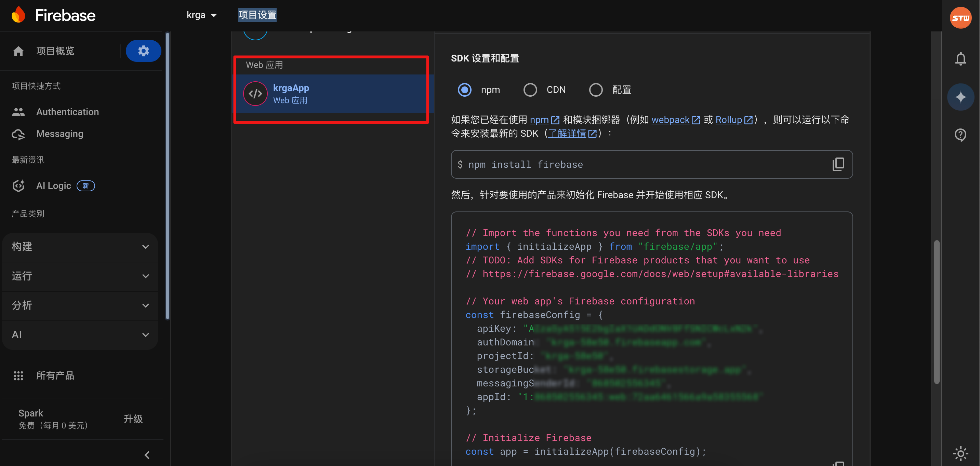Open Messaging from the sidebar
This screenshot has height=466, width=980.
60,134
